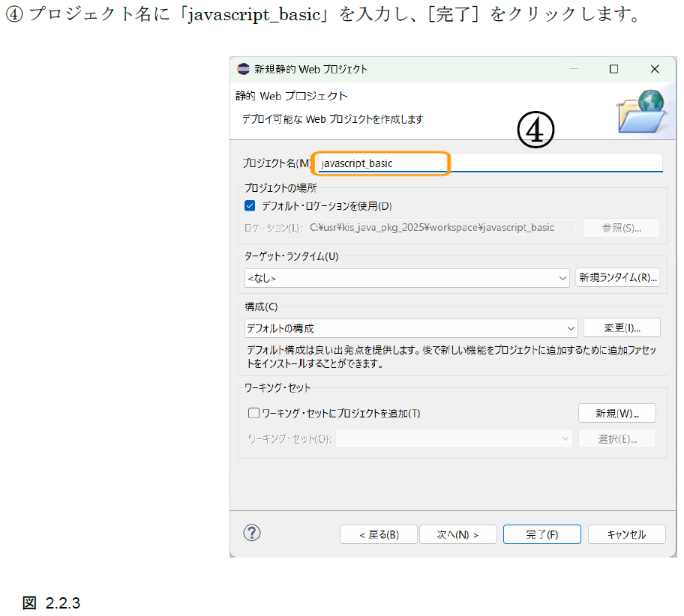Screen dimensions: 684x616
Task: Go back using 戻る(B) button
Action: pos(379,534)
